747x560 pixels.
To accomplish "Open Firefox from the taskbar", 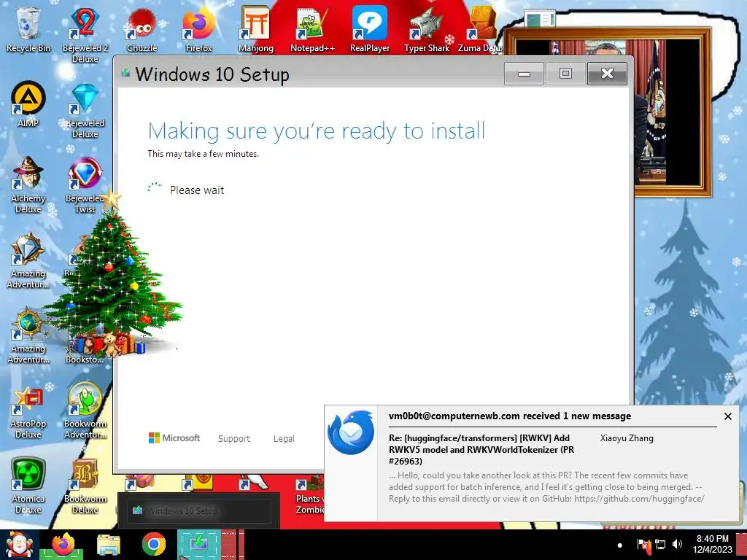I will point(63,545).
